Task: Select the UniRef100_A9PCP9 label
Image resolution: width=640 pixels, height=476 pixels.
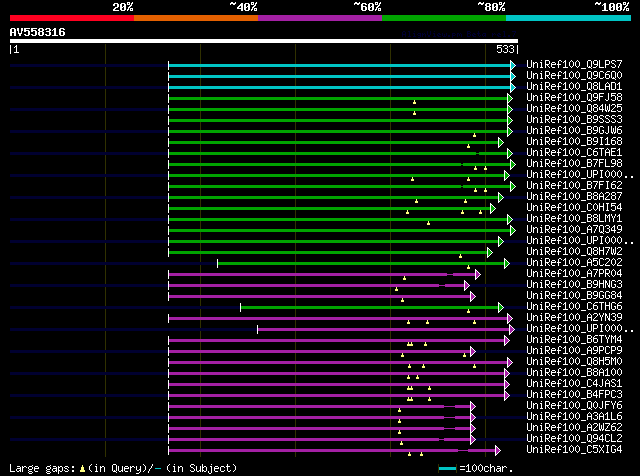Action: [574, 351]
